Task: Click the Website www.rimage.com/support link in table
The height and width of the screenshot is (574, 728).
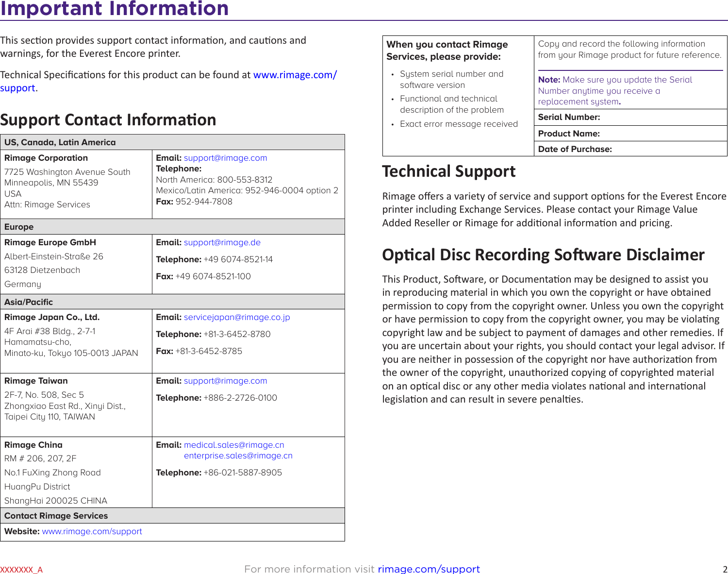Action: 92,531
